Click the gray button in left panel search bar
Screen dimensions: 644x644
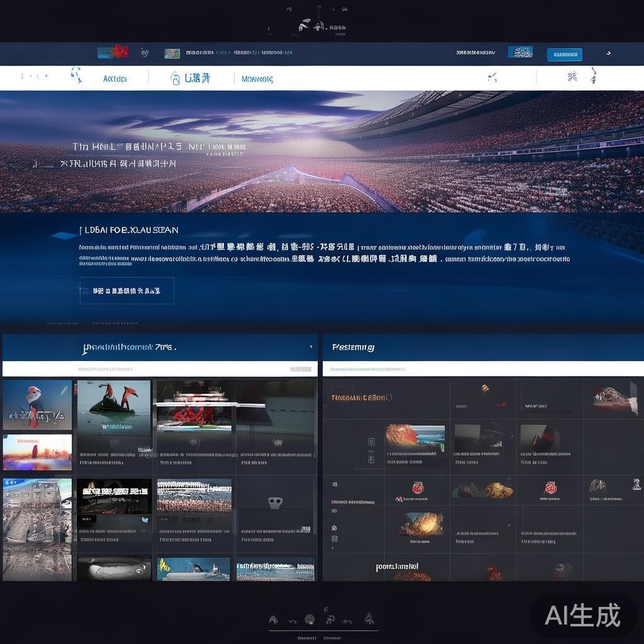[x=300, y=369]
